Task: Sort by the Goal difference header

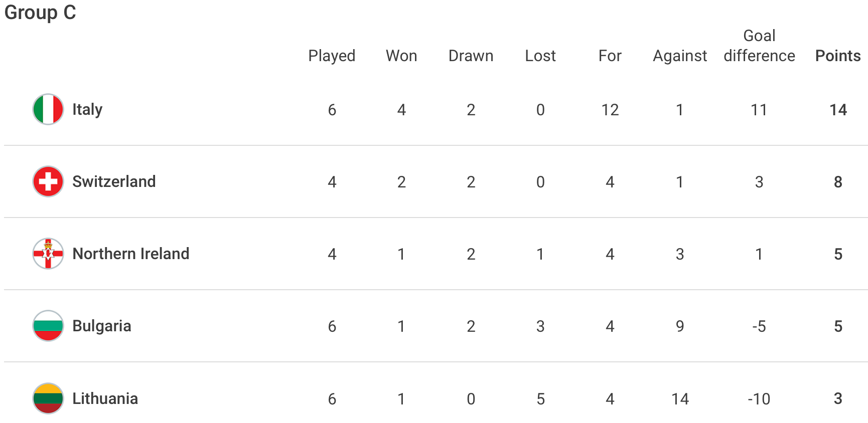Action: (759, 46)
